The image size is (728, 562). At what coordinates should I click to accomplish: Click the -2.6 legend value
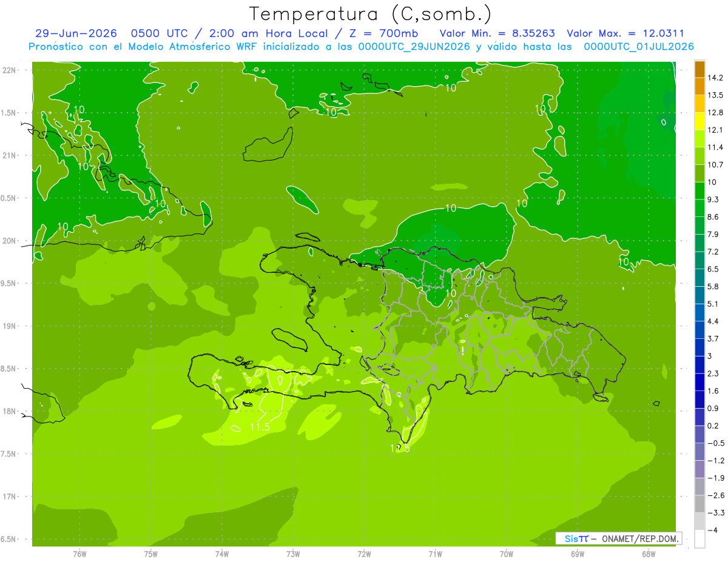[715, 495]
